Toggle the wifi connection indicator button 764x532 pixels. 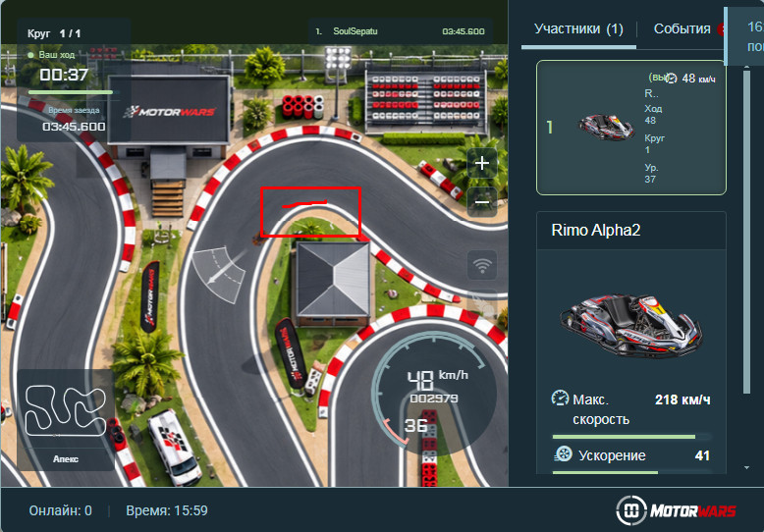[482, 266]
